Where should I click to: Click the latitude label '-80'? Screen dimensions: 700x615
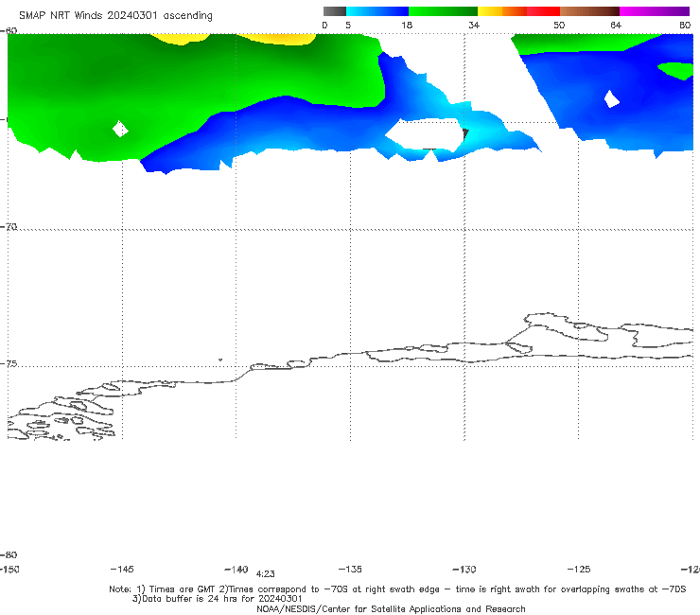9,554
